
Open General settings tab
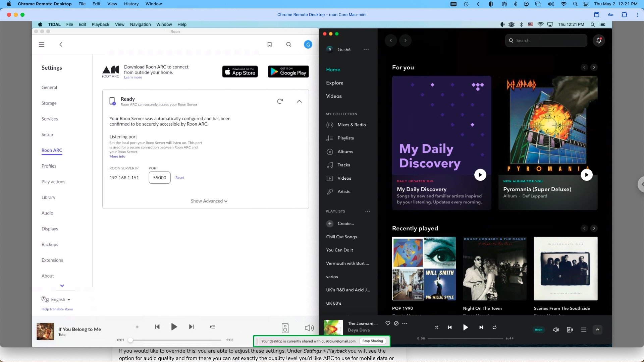tap(49, 87)
